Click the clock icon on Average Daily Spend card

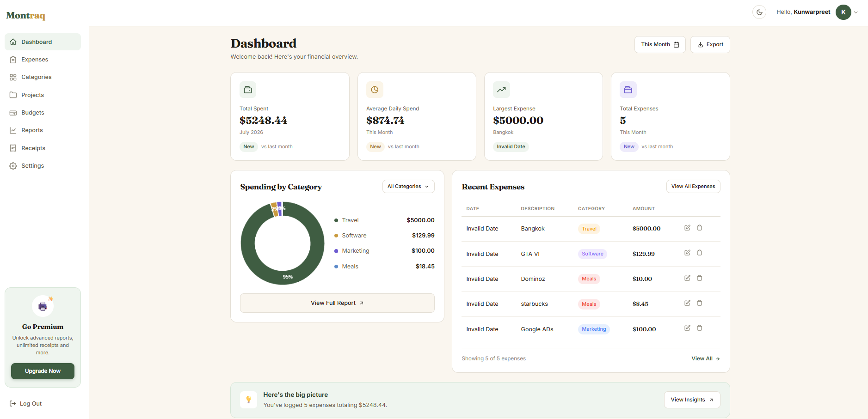375,90
